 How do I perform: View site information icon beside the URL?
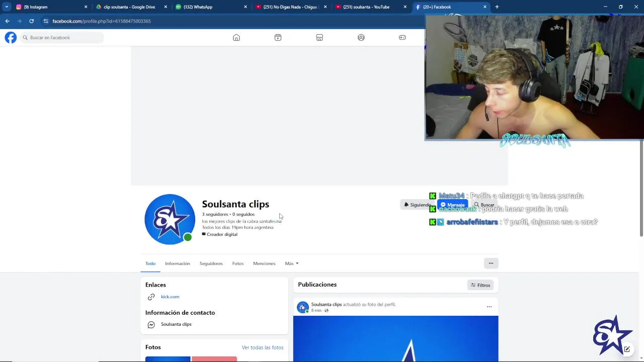point(46,21)
